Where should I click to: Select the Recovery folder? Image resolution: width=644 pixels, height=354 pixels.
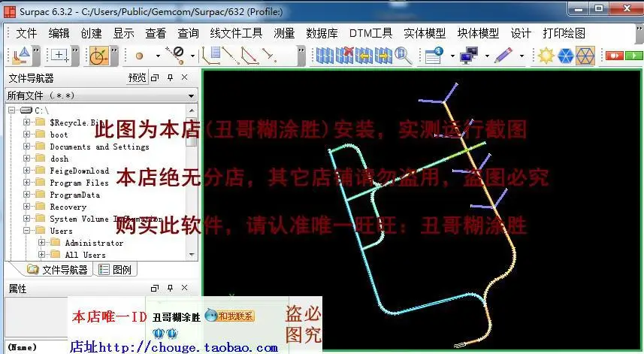[x=68, y=207]
